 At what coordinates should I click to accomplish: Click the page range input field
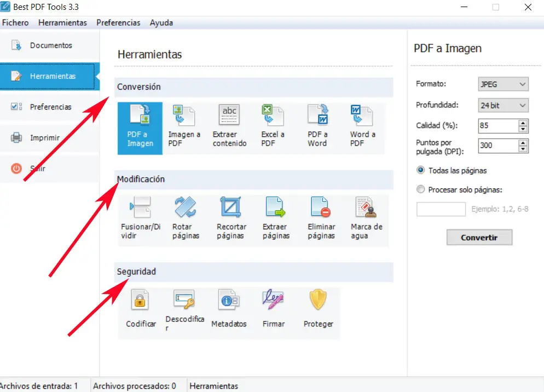[x=441, y=209]
